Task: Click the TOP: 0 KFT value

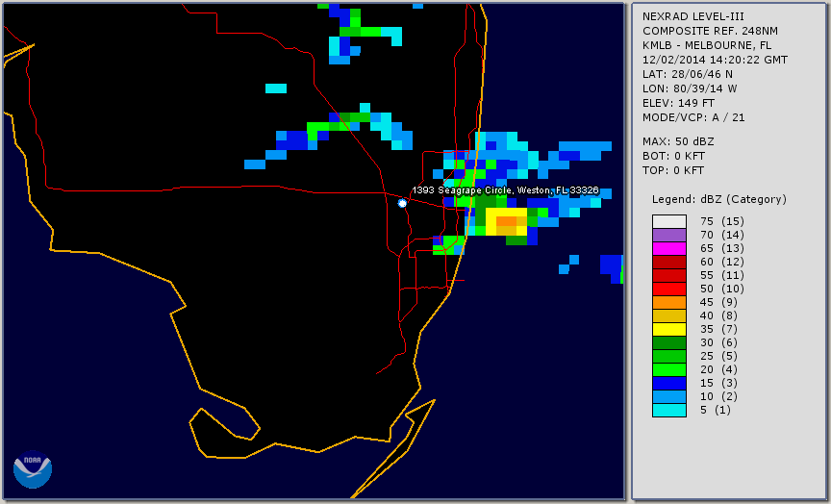Action: coord(673,170)
